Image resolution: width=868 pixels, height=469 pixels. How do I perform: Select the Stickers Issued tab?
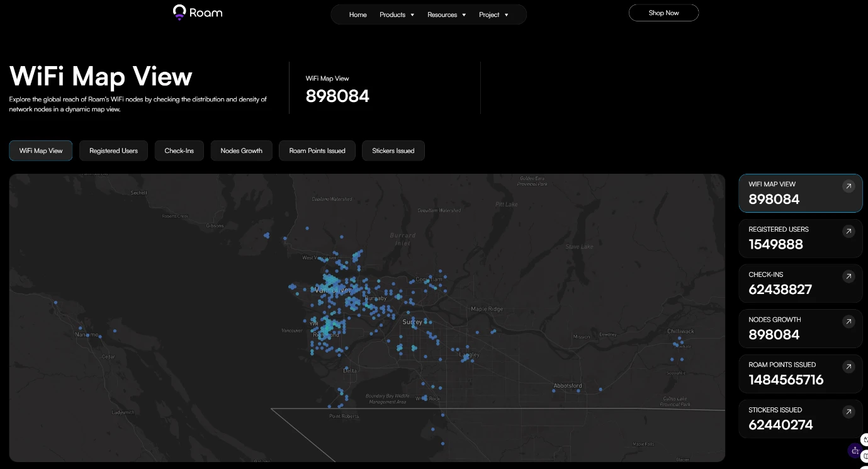(393, 151)
